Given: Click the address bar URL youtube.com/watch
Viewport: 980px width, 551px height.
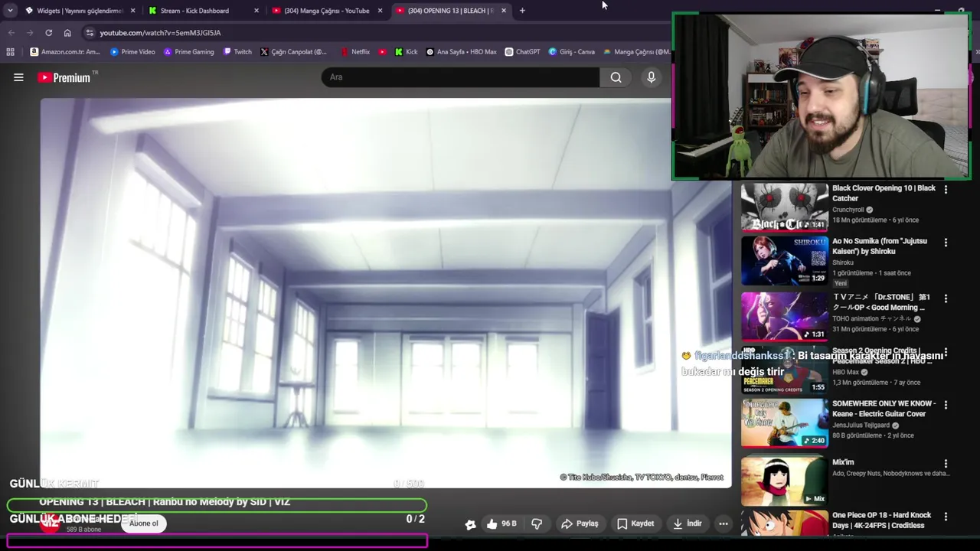Looking at the screenshot, I should tap(160, 33).
